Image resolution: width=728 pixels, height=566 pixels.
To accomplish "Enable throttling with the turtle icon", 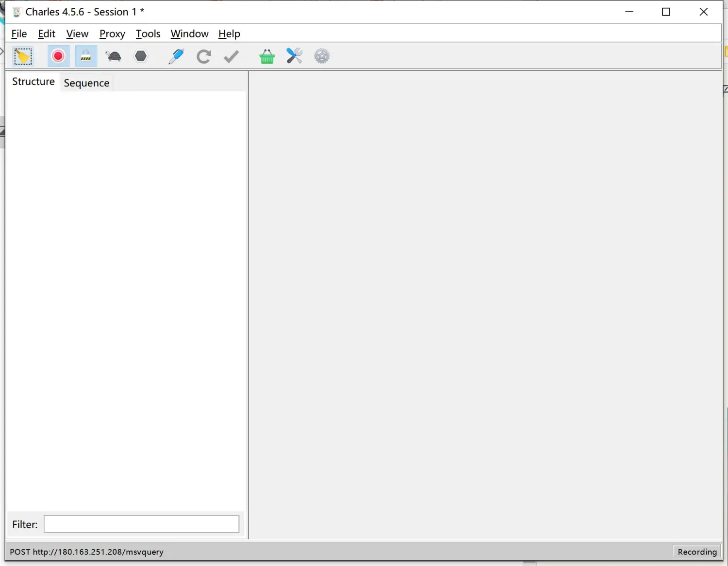I will pyautogui.click(x=114, y=56).
